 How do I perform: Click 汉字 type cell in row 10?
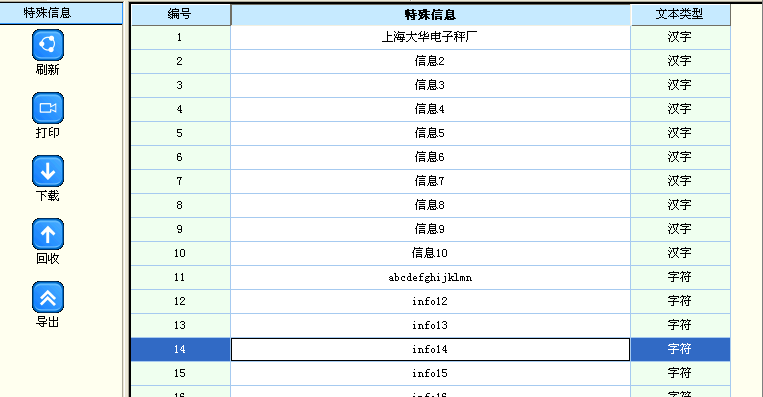click(680, 253)
